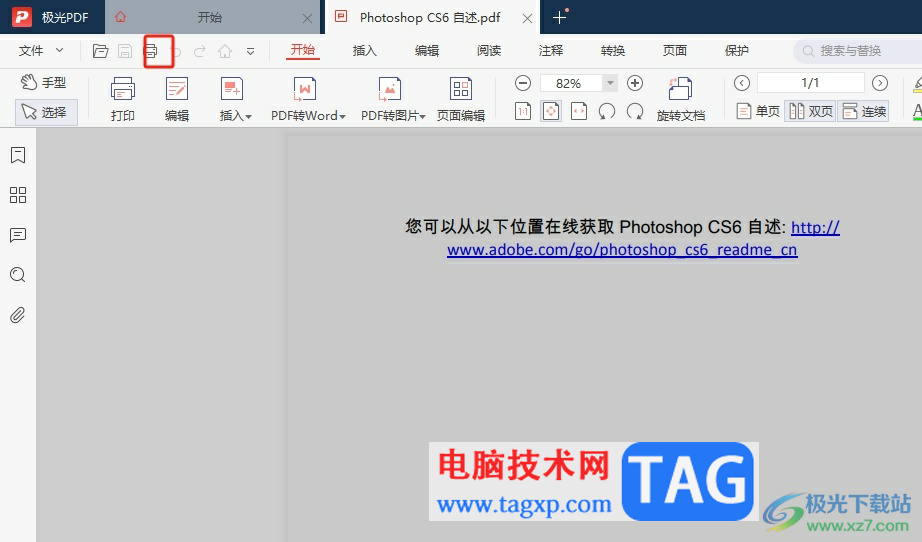The image size is (922, 542).
Task: Switch to the 页面 ribbon tab
Action: [x=675, y=51]
